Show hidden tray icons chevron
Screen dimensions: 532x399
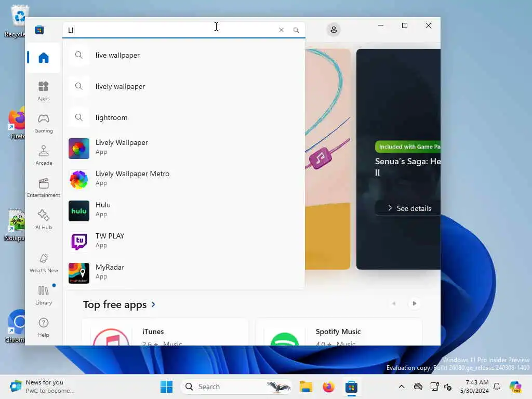click(402, 387)
